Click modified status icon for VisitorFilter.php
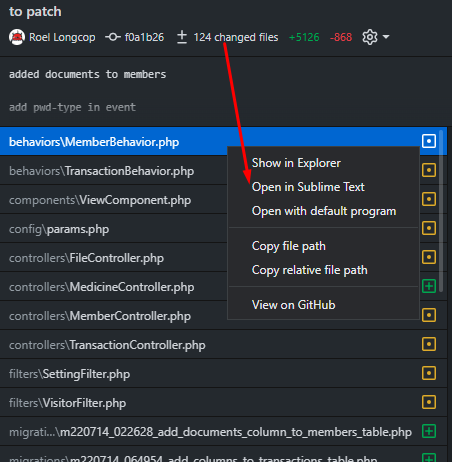Viewport: 452px width, 462px height. [x=429, y=402]
